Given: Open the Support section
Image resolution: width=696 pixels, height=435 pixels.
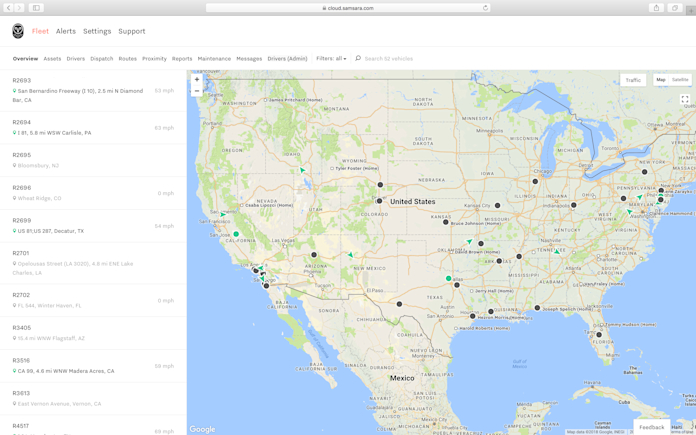Looking at the screenshot, I should [132, 31].
